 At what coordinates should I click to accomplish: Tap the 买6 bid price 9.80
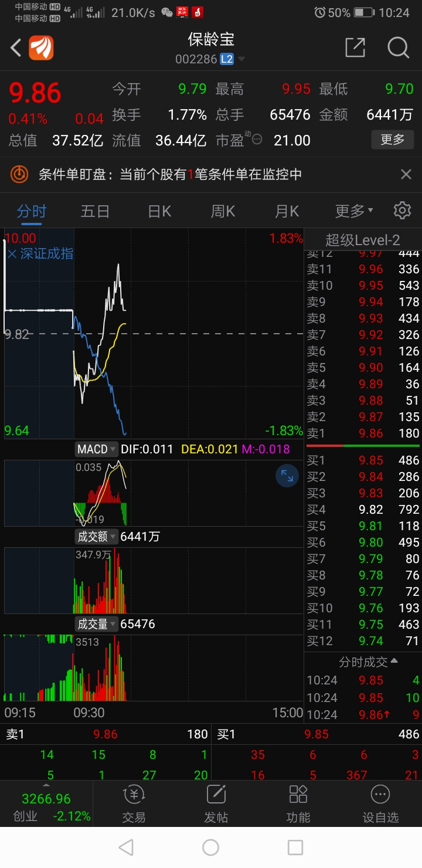pyautogui.click(x=371, y=542)
